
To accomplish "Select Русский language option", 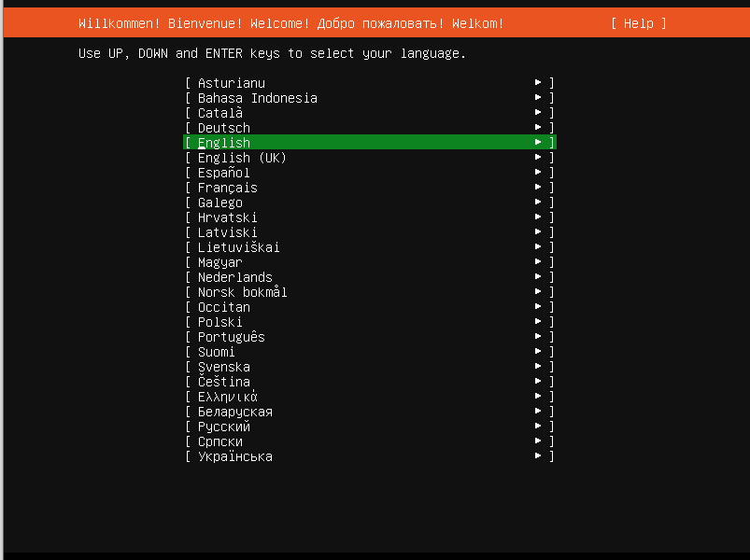I will (x=223, y=427).
